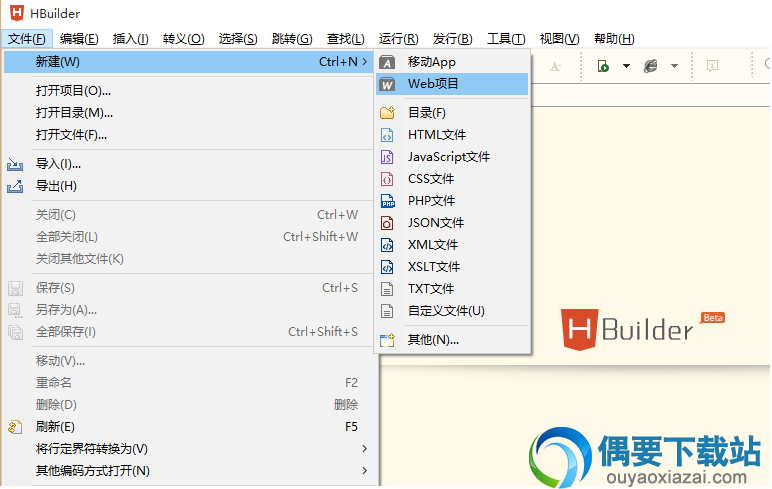The height and width of the screenshot is (489, 772).
Task: Click the 其他(N) new wizard icon
Action: [x=387, y=340]
